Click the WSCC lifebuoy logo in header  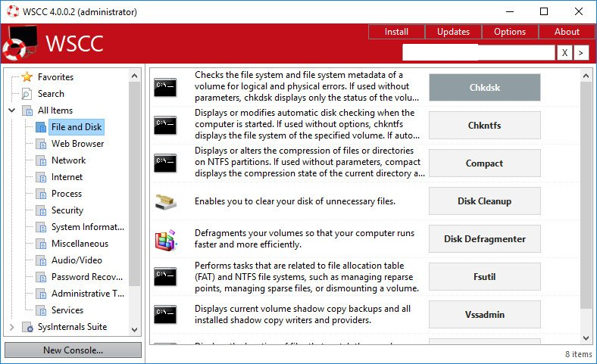click(20, 43)
